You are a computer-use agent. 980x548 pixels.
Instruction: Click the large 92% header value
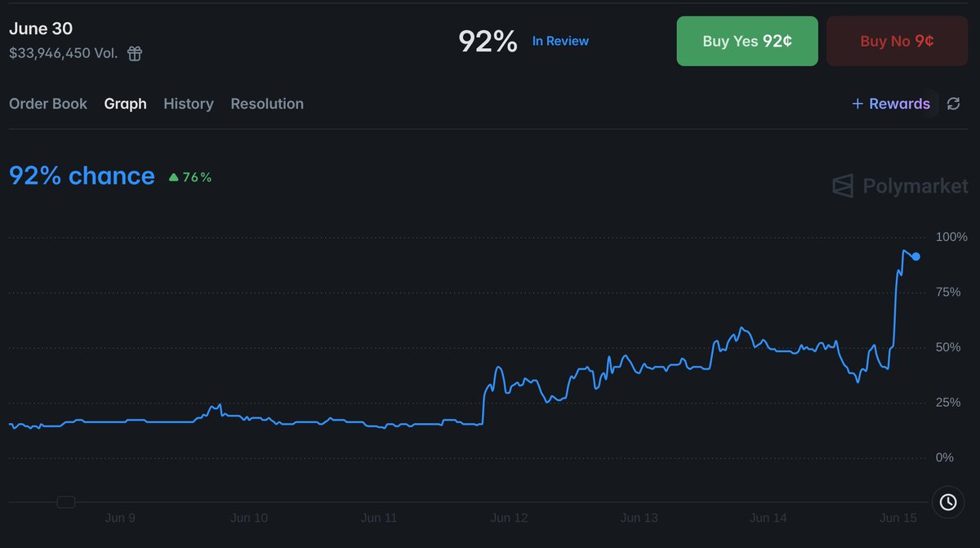click(488, 41)
